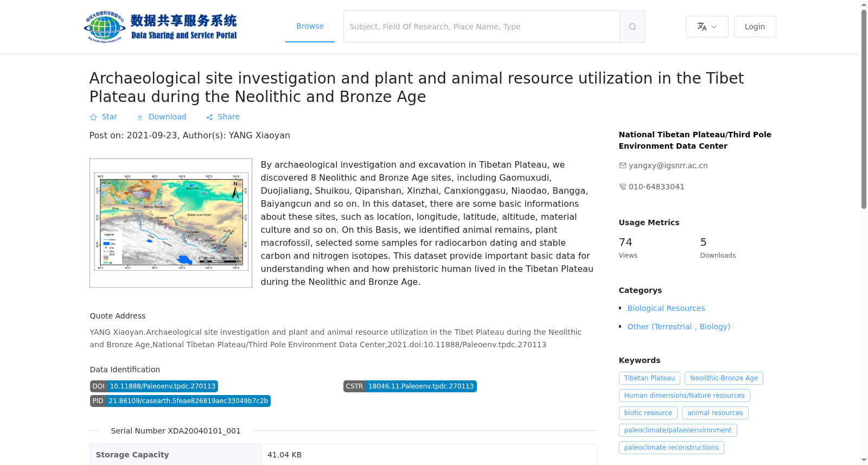
Task: Select the Neolithic-Bronze Age keyword tag
Action: pos(724,378)
